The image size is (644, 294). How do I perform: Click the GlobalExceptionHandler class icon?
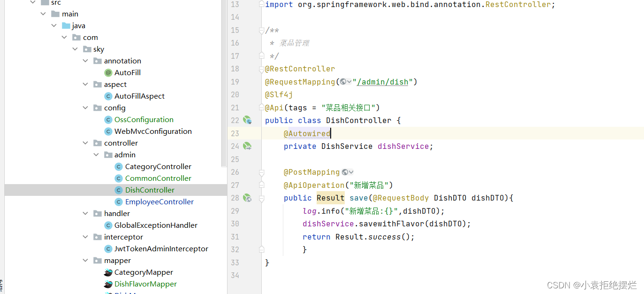tap(108, 225)
